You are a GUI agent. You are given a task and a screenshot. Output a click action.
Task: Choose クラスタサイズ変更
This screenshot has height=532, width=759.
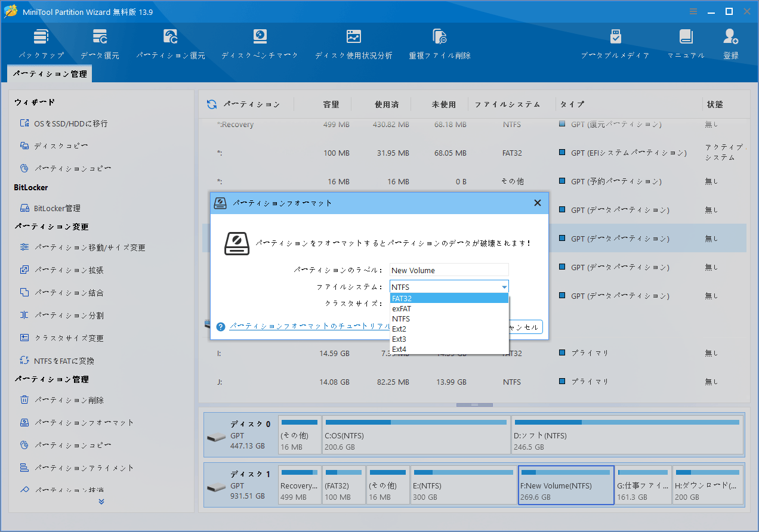[61, 338]
